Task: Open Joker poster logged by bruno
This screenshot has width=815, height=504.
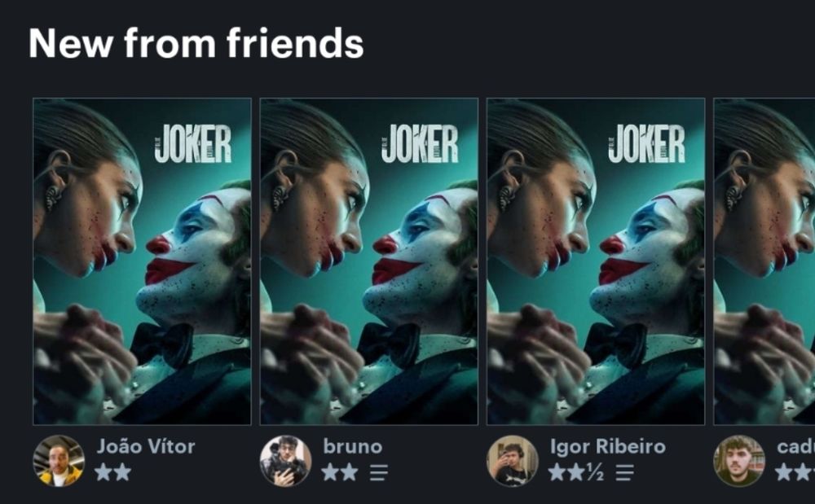Action: (x=369, y=261)
